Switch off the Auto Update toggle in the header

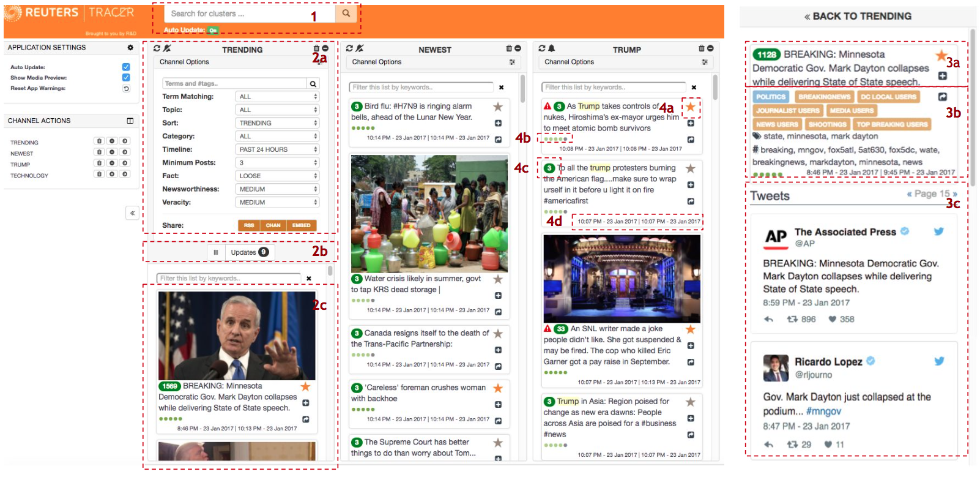click(213, 30)
